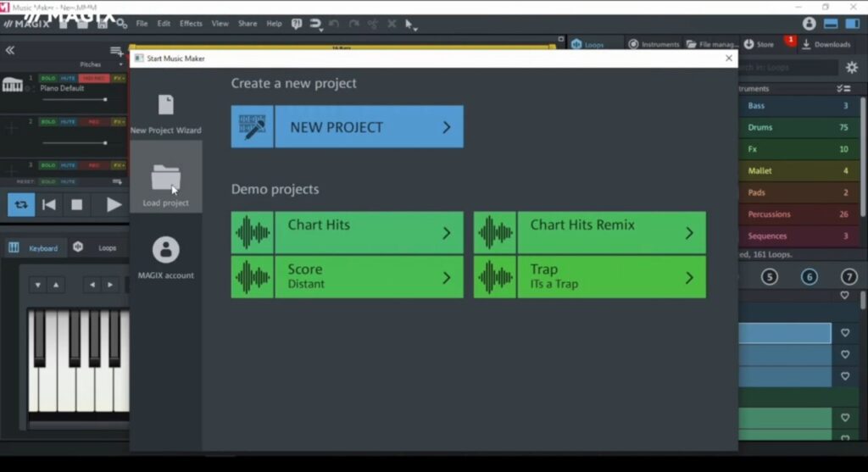Click the piano instrument icon on track 1
This screenshot has width=868, height=472.
tap(12, 86)
